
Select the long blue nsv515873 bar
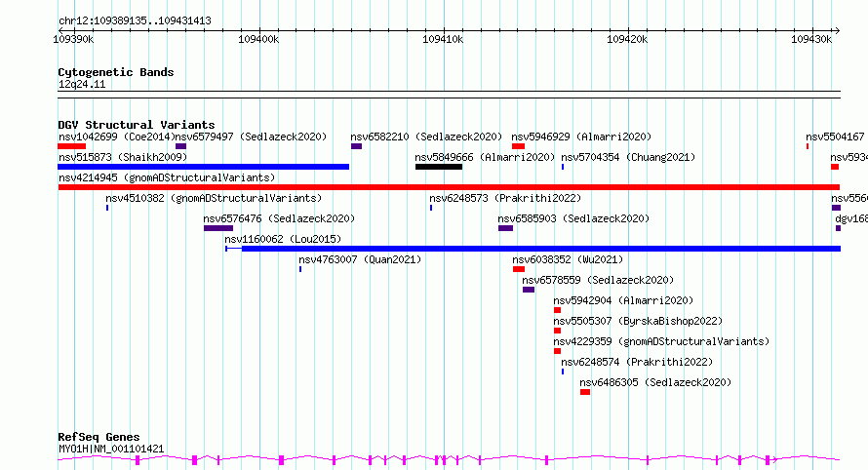coord(204,167)
